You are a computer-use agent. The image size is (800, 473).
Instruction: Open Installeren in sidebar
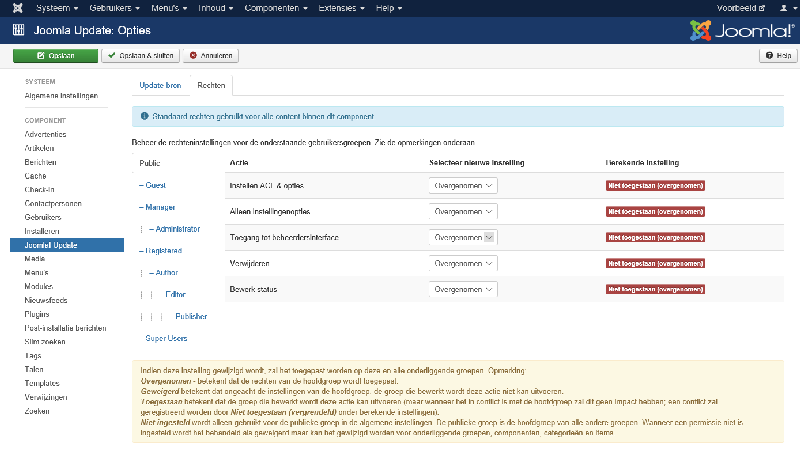coord(42,231)
